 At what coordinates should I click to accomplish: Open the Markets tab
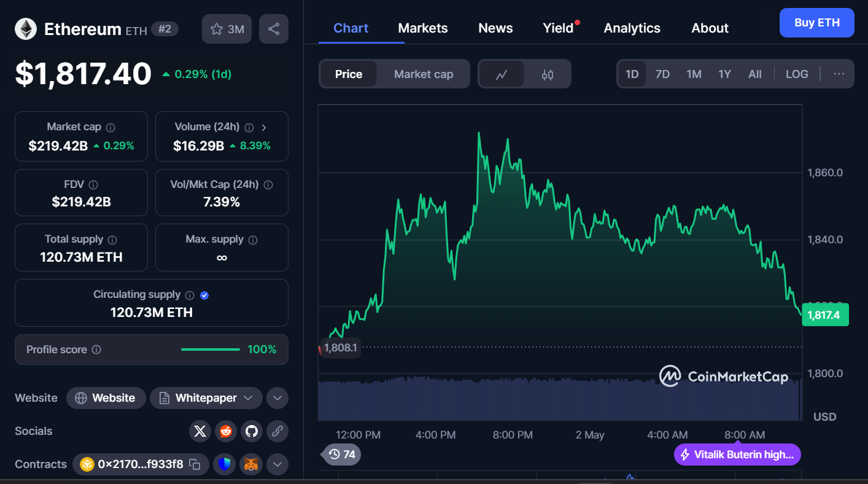pos(423,28)
